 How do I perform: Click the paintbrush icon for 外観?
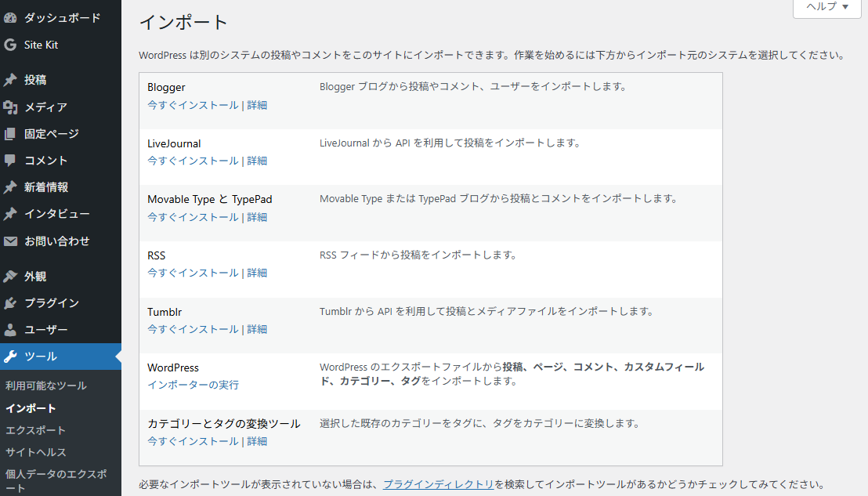click(x=10, y=277)
